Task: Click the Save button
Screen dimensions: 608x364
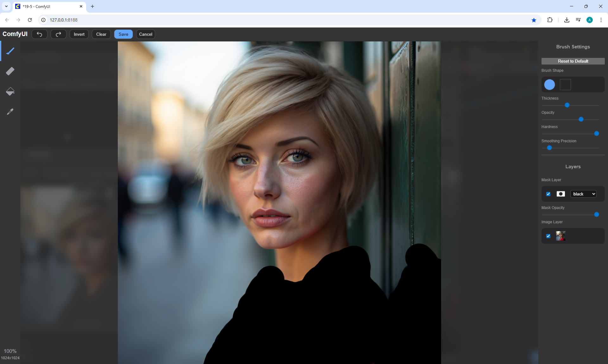Action: coord(123,34)
